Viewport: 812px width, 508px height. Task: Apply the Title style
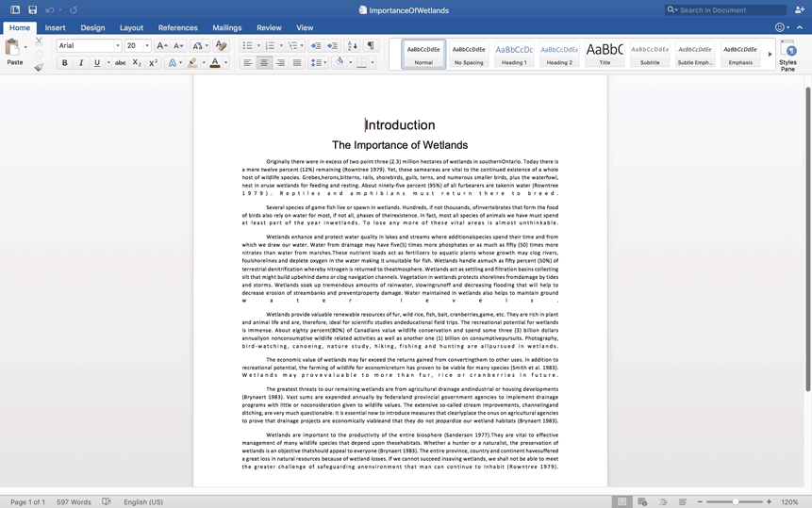605,54
